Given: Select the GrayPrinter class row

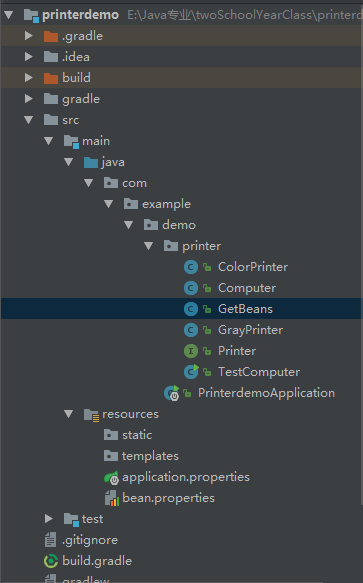Looking at the screenshot, I should [x=182, y=330].
